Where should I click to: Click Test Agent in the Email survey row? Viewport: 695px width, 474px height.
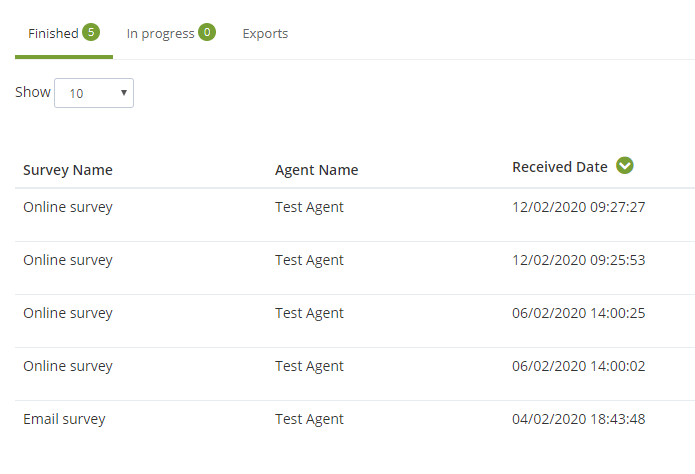[x=309, y=419]
